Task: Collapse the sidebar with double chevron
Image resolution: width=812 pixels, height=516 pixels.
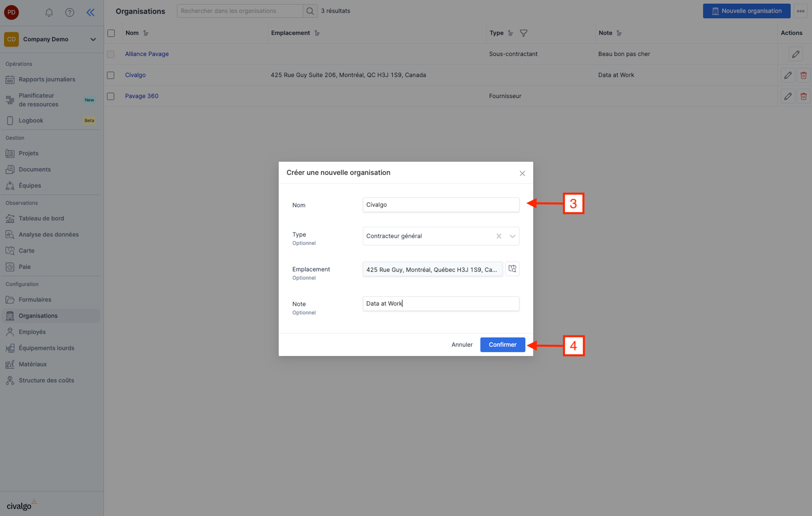Action: tap(90, 12)
